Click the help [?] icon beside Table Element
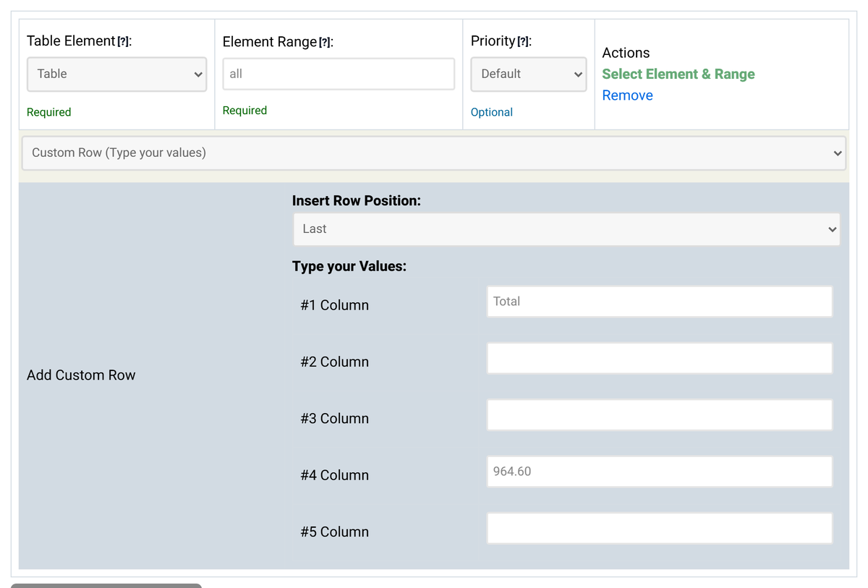Screen dimensions: 868x588 [x=124, y=42]
